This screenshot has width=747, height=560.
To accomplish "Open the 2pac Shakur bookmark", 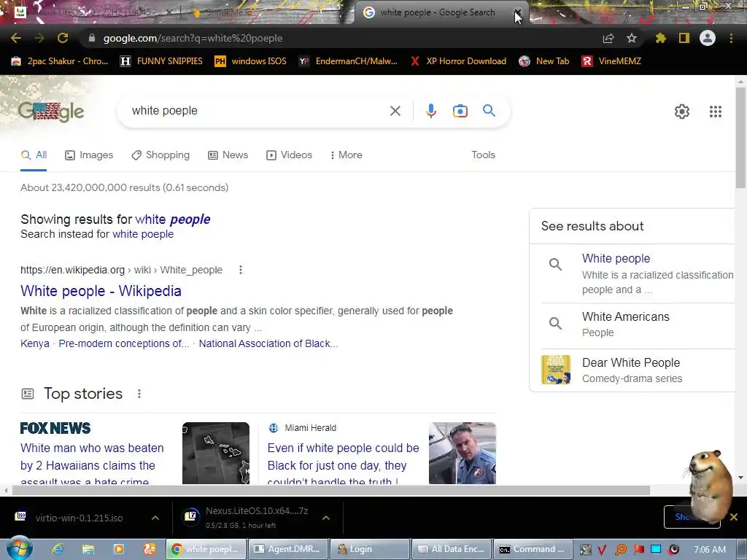I will (x=60, y=61).
